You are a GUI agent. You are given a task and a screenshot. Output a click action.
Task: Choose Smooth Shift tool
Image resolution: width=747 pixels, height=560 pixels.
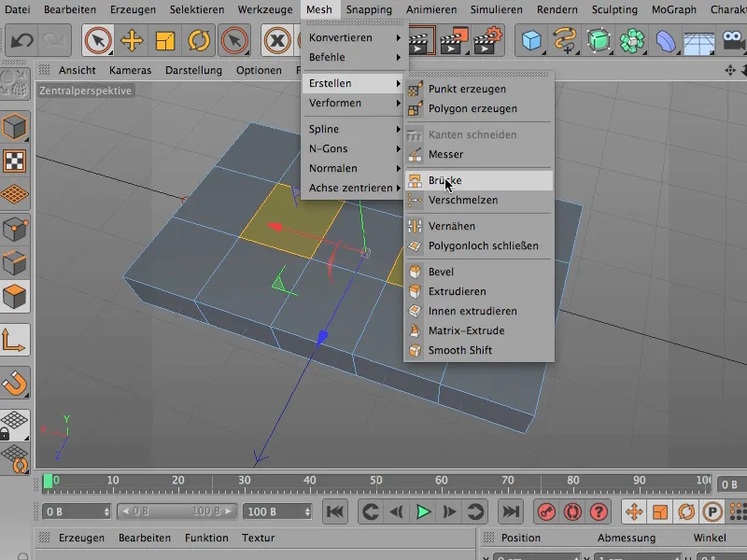point(479,351)
